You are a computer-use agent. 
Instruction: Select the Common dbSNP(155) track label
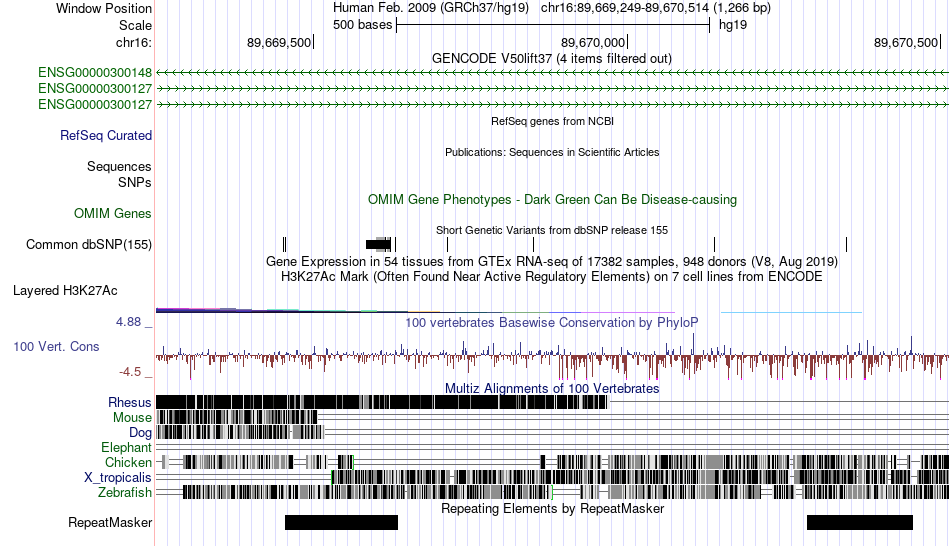point(89,245)
